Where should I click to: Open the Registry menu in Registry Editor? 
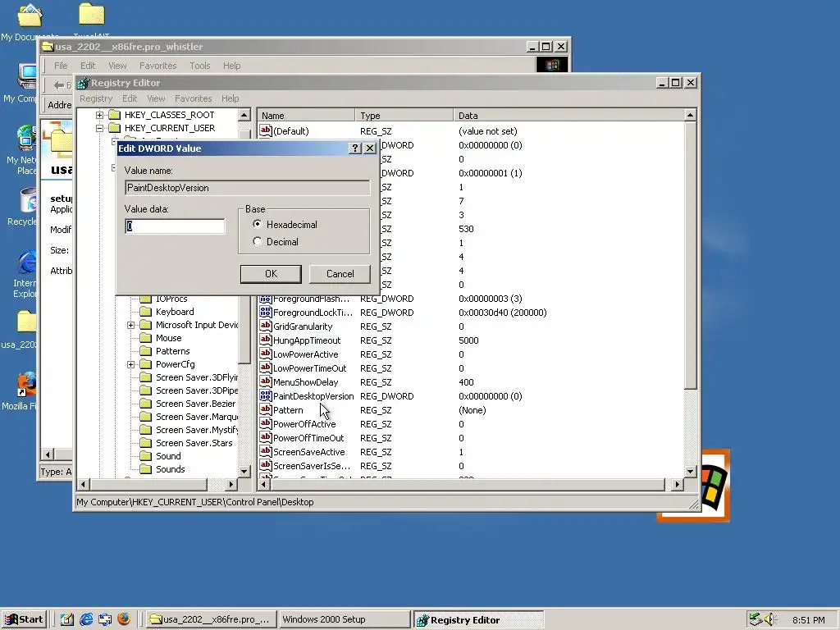(96, 98)
